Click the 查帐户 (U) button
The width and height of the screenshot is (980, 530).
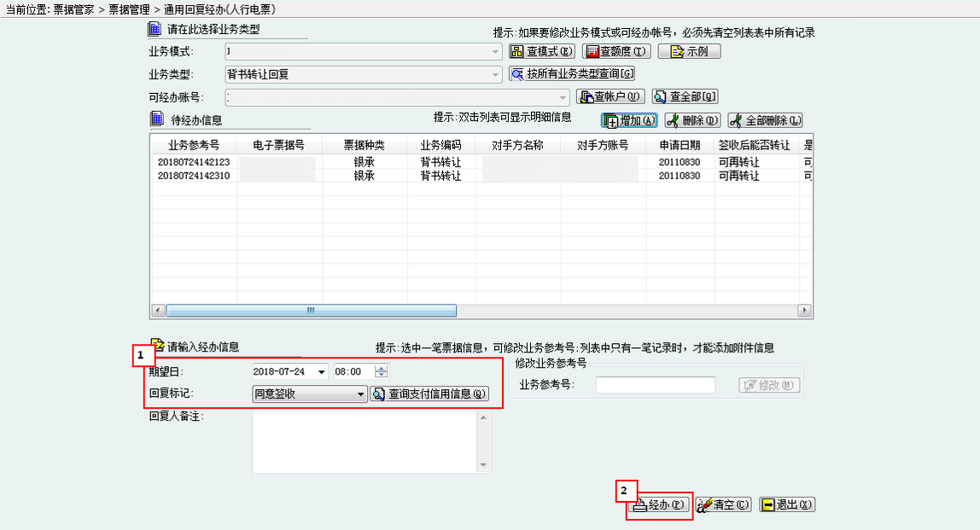point(610,96)
